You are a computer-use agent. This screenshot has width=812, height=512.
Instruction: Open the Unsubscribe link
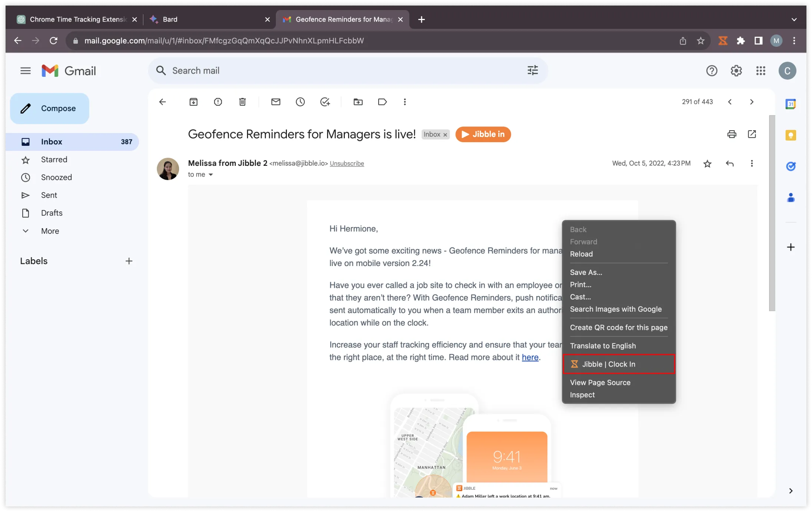[x=346, y=163]
